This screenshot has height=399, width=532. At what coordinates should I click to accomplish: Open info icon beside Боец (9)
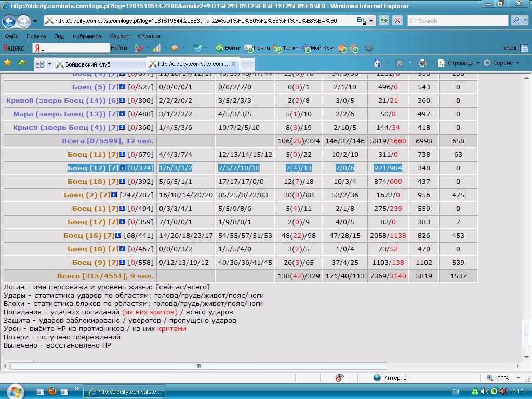122,262
